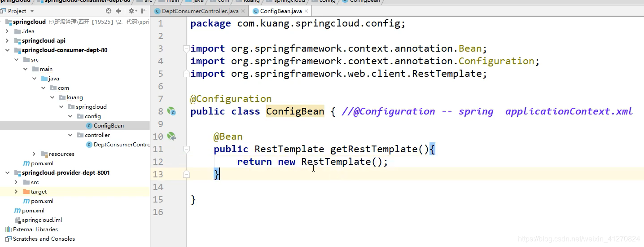Switch to the ConfigBean.java tab
The width and height of the screenshot is (644, 247).
[281, 11]
